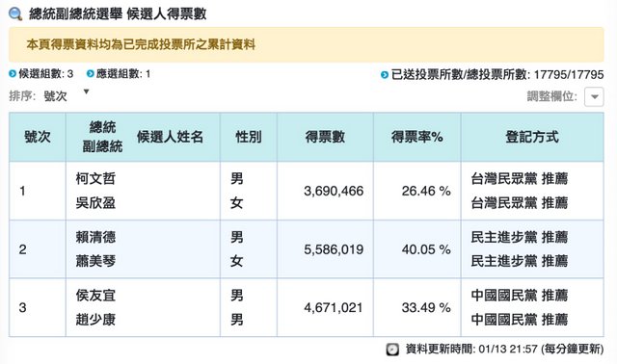Sort by the 號次 column header
617x364 pixels.
[x=38, y=137]
